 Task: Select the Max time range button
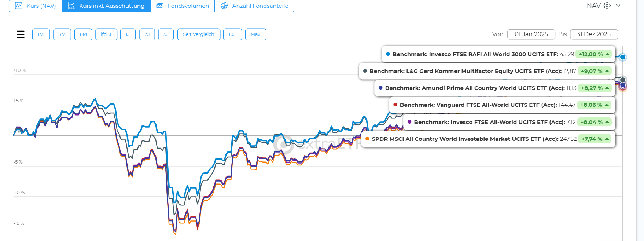pos(255,34)
